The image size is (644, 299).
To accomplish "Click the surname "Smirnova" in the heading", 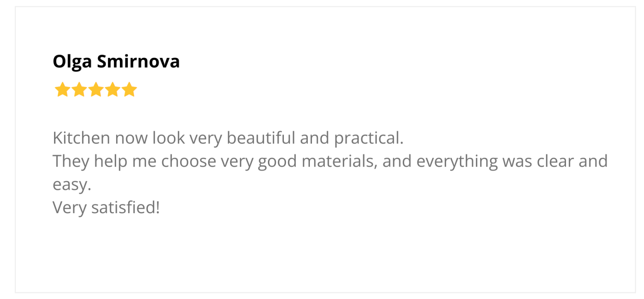I will pyautogui.click(x=138, y=62).
